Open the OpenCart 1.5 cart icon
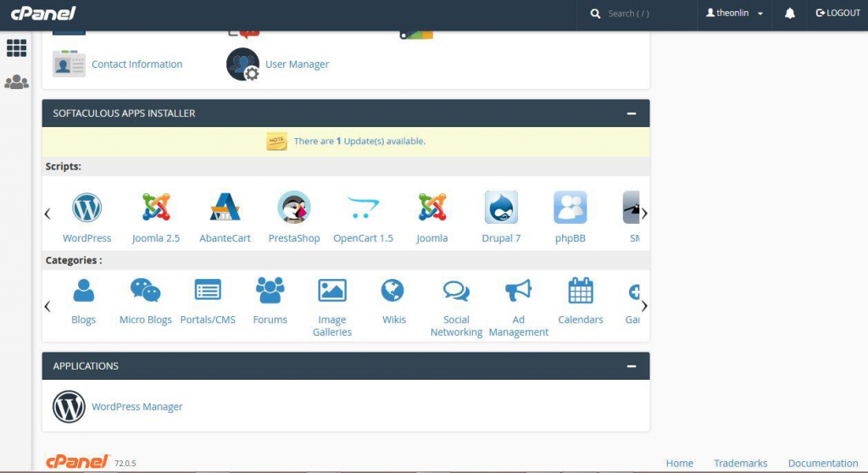This screenshot has height=473, width=868. 363,208
